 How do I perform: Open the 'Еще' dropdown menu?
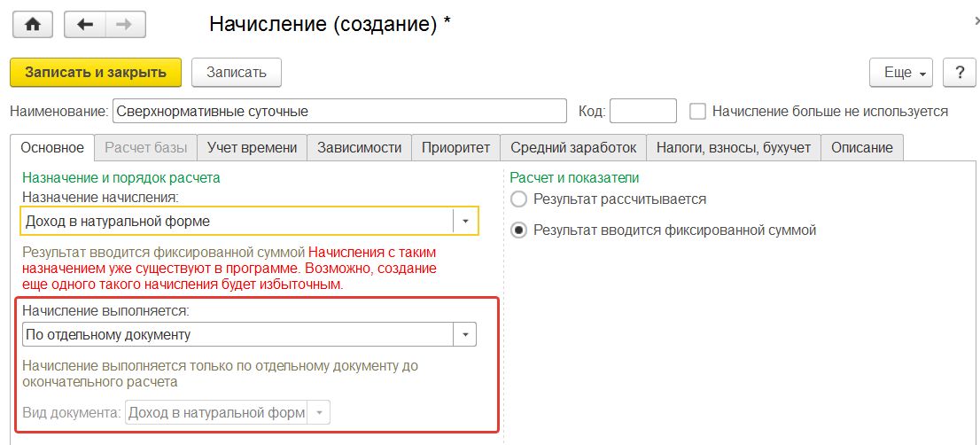(902, 73)
